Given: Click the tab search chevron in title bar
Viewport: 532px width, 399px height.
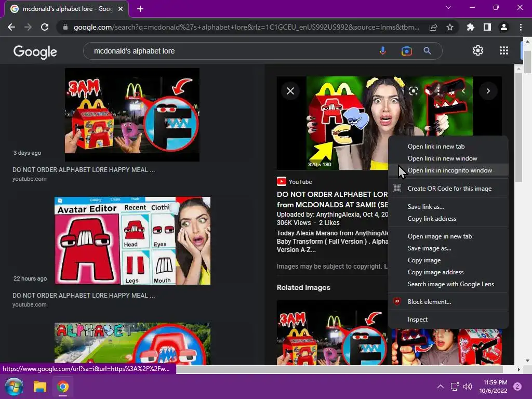Looking at the screenshot, I should coord(448,7).
